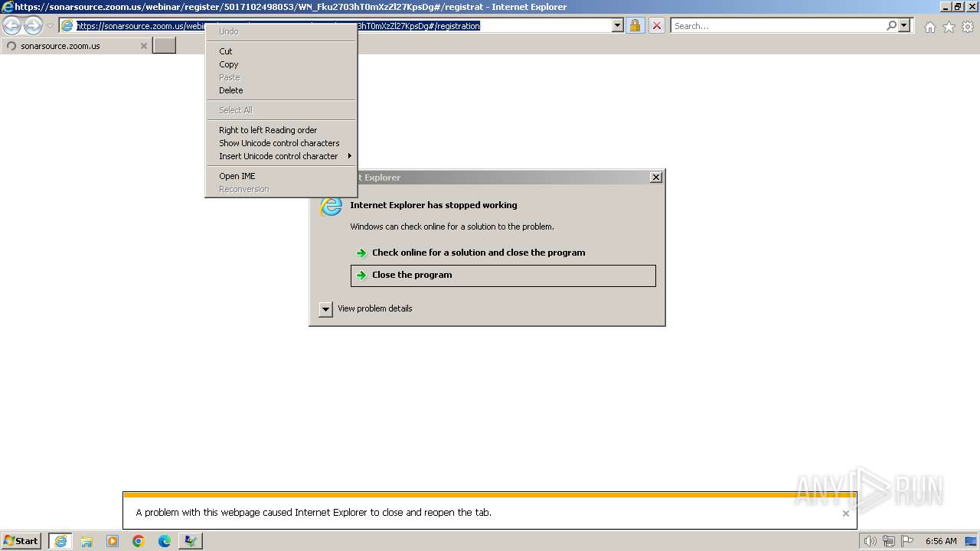Open a new tab button
This screenshot has height=551, width=980.
pyautogui.click(x=165, y=45)
